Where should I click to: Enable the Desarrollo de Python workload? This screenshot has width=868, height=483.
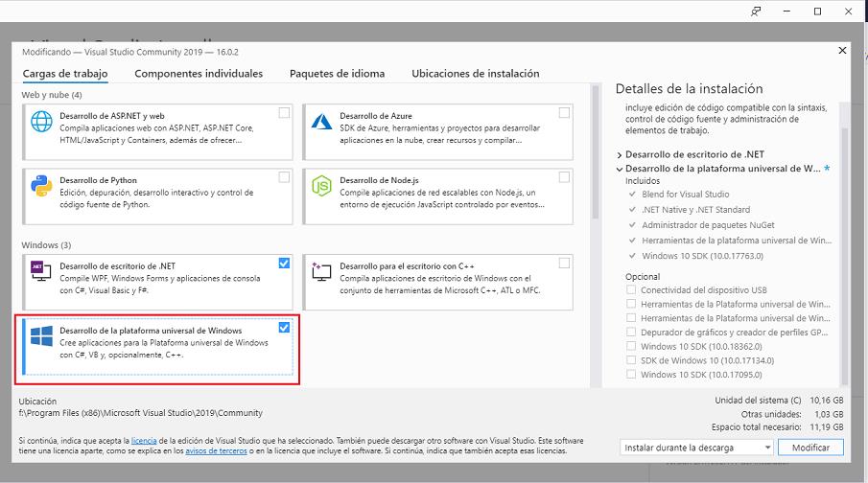tap(284, 177)
